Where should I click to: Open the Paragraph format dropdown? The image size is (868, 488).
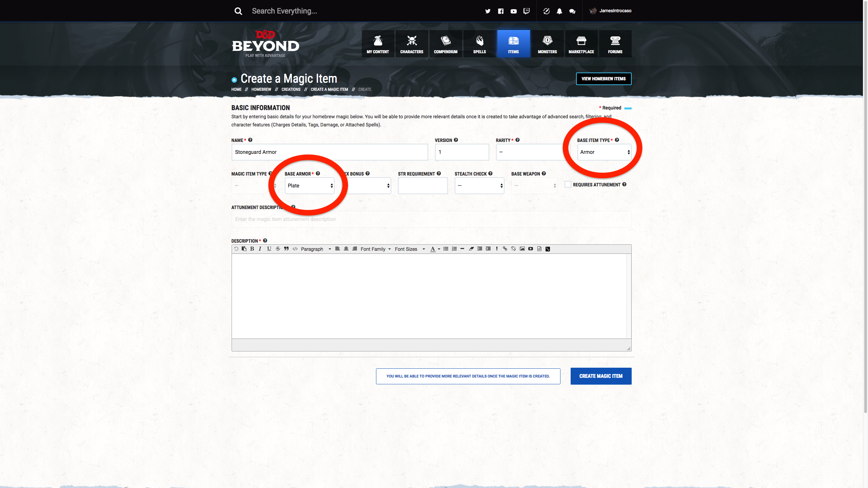click(316, 249)
